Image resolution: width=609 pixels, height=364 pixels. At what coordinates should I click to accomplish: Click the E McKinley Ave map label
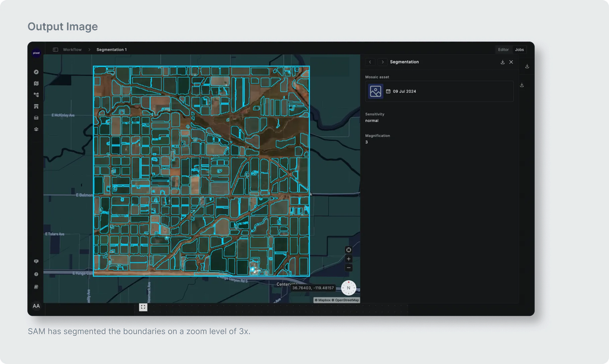click(x=63, y=115)
